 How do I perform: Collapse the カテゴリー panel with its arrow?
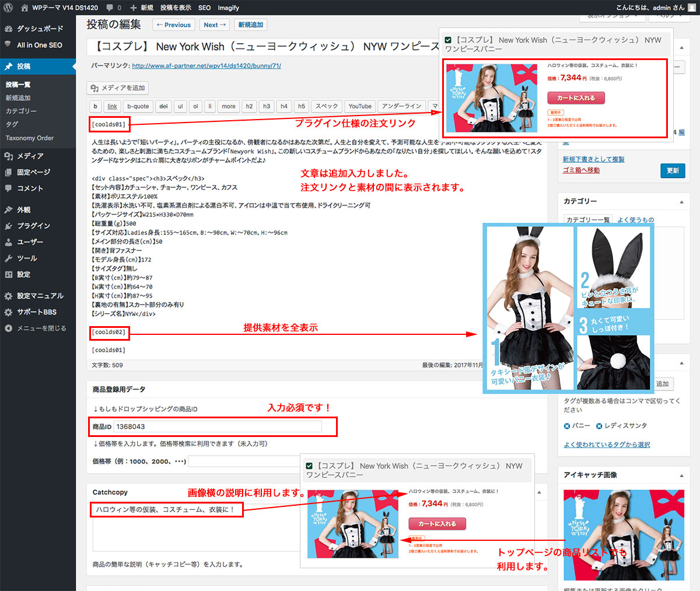[x=681, y=201]
